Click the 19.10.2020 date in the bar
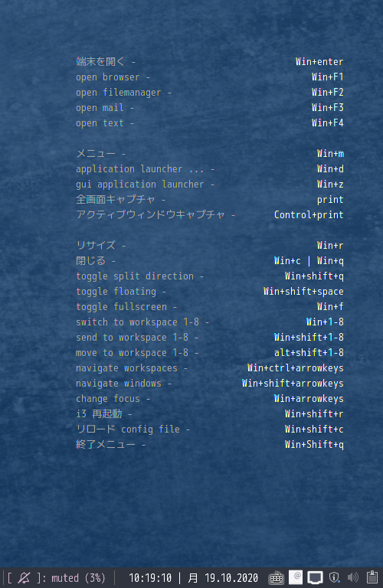Screen dimensions: 383x588 click(x=231, y=578)
